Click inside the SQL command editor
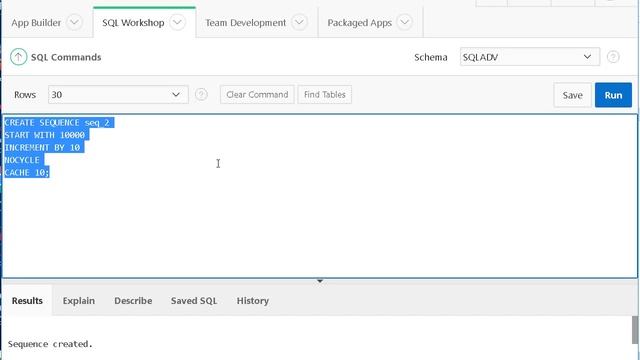 tap(320, 196)
